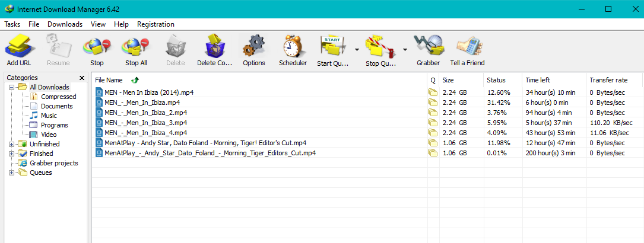Open the Downloads menu

pyautogui.click(x=65, y=24)
